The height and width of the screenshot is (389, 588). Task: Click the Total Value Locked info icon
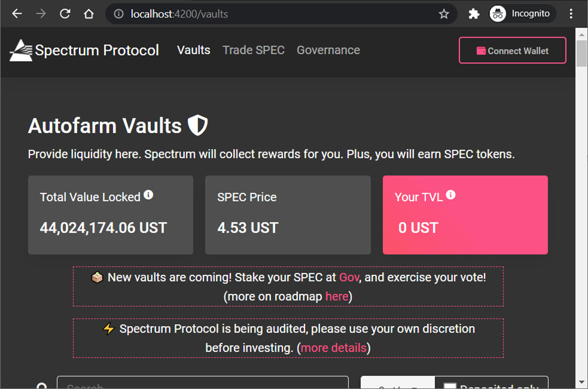click(x=148, y=194)
